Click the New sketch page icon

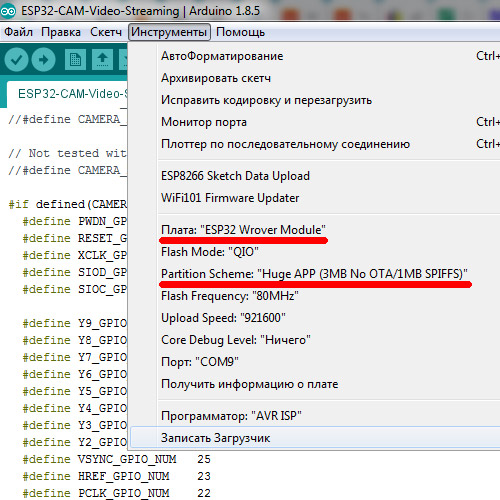click(x=75, y=60)
